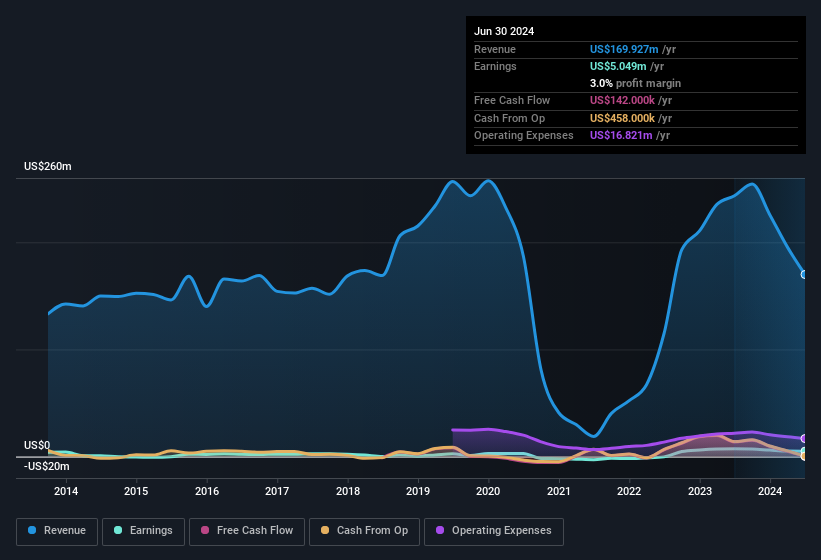This screenshot has width=821, height=560.
Task: Click the 2020 x-axis label
Action: point(488,491)
